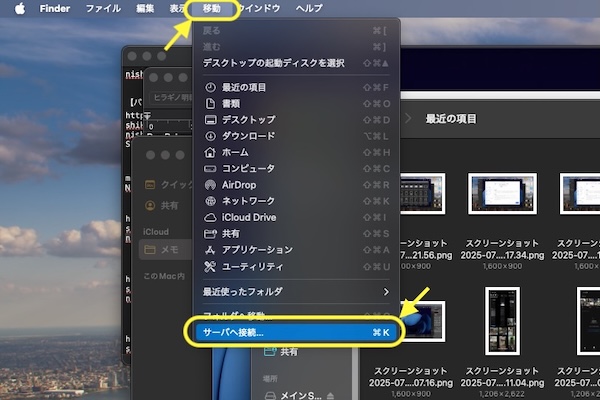Screen dimensions: 600x400
Task: Click the 1,206×2,622 size label
Action: (x=502, y=394)
